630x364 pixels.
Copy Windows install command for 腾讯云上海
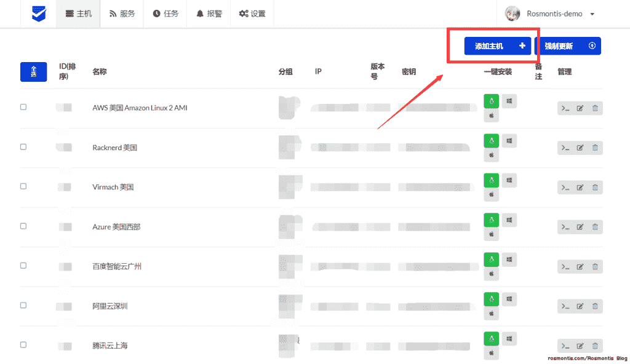(509, 339)
